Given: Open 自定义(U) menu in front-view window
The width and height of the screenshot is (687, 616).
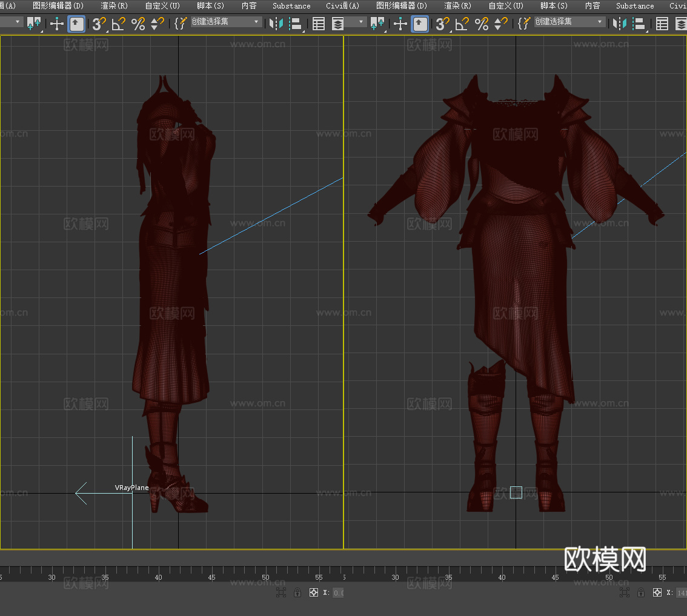Looking at the screenshot, I should coord(506,5).
